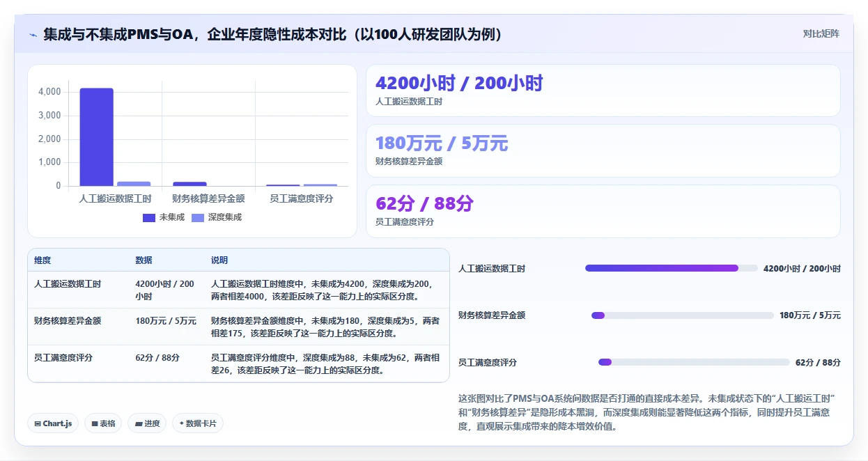Click the 1,000 y-axis tick label

coord(49,162)
